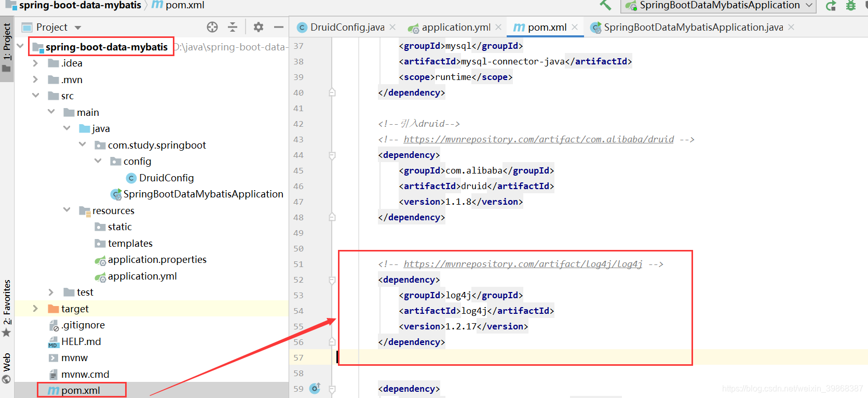Close the DruidConfig.java tab
The height and width of the screenshot is (398, 868).
tap(392, 27)
